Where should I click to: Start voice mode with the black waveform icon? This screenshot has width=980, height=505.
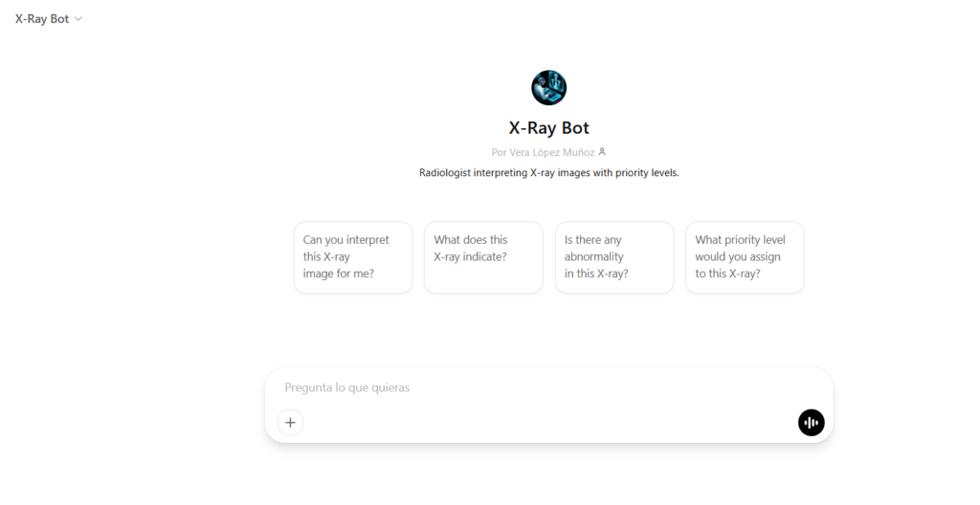(x=812, y=423)
